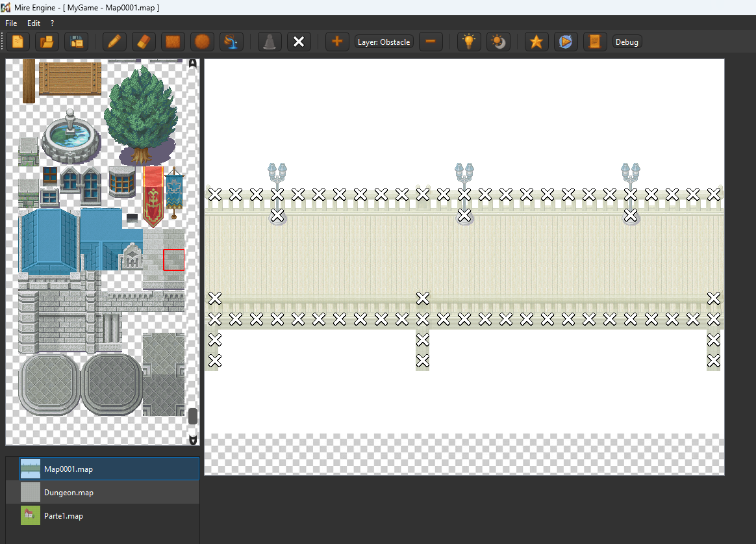756x544 pixels.
Task: Pick the wooden crate panel tile
Action: (x=70, y=78)
